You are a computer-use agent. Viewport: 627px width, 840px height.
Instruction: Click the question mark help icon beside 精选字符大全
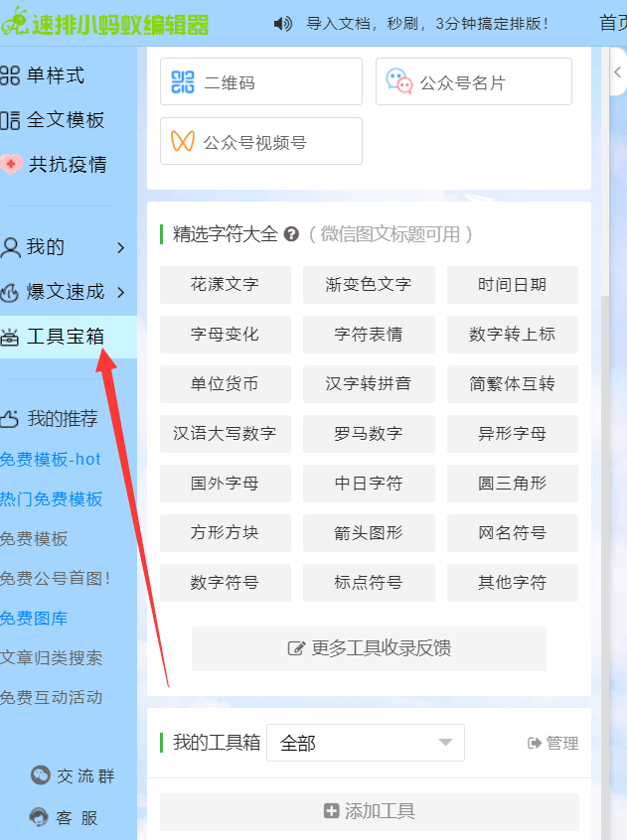[291, 234]
